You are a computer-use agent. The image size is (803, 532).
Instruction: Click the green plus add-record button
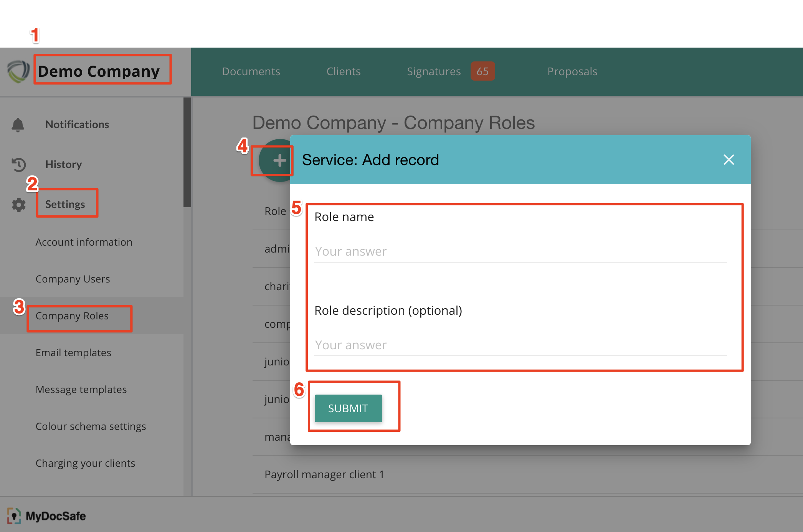pyautogui.click(x=279, y=160)
